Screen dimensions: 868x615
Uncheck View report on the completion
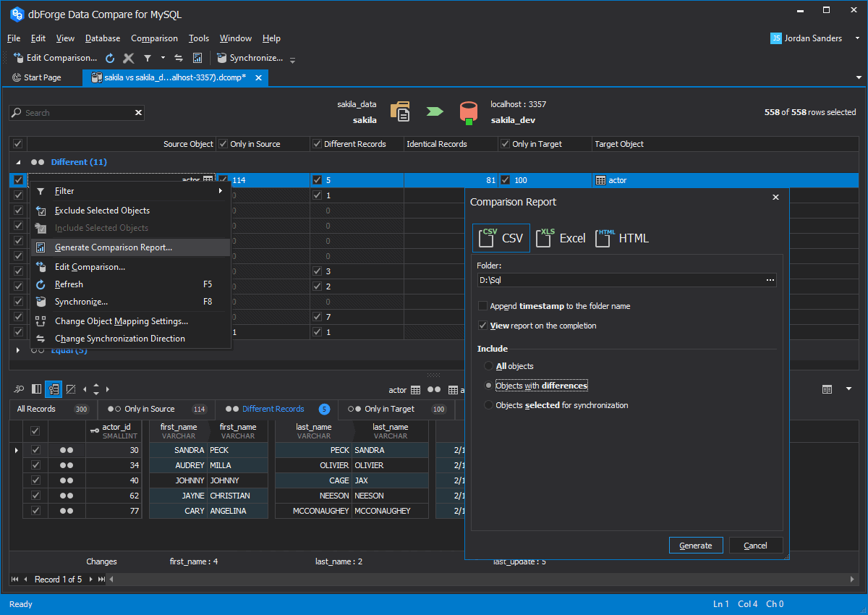[483, 326]
